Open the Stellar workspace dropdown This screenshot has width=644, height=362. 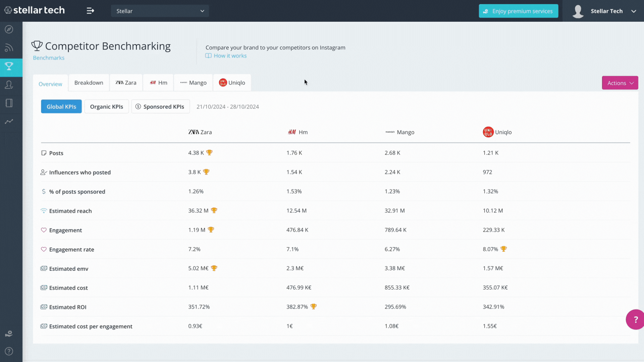click(x=160, y=11)
